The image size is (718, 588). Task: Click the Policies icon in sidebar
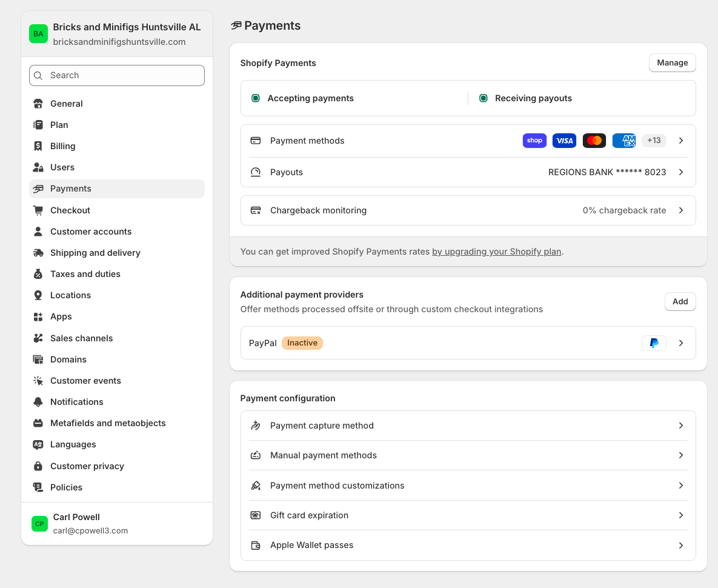point(38,487)
